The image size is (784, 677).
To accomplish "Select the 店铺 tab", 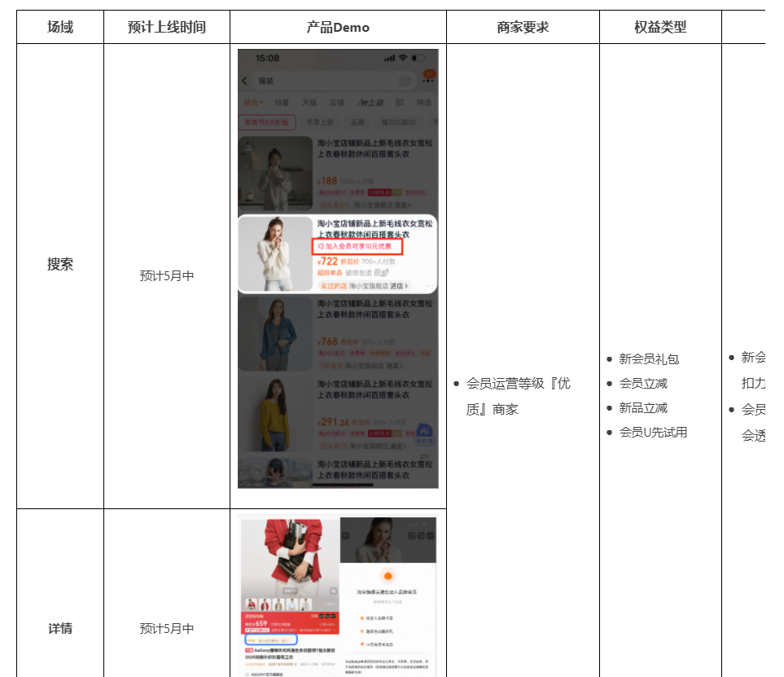I will (x=336, y=103).
